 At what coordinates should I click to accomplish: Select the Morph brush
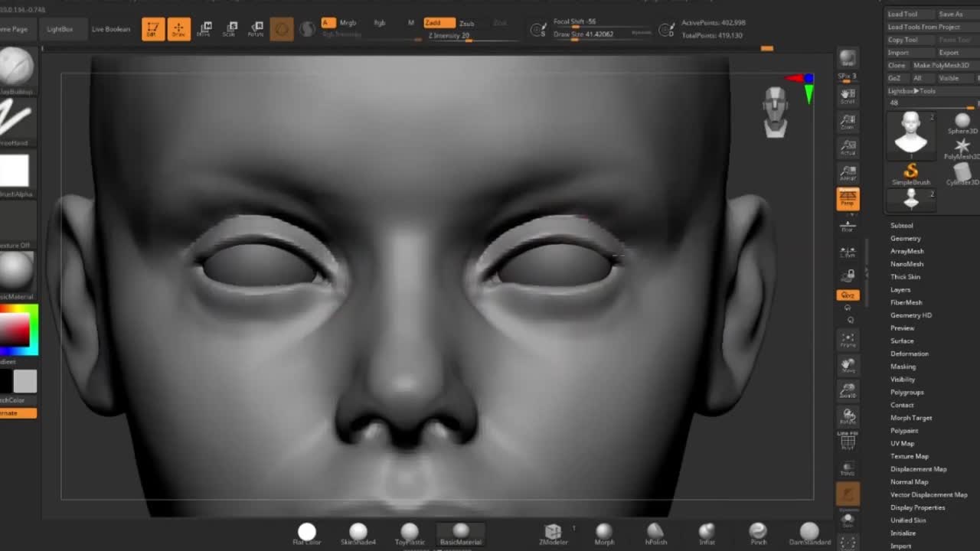(x=604, y=533)
